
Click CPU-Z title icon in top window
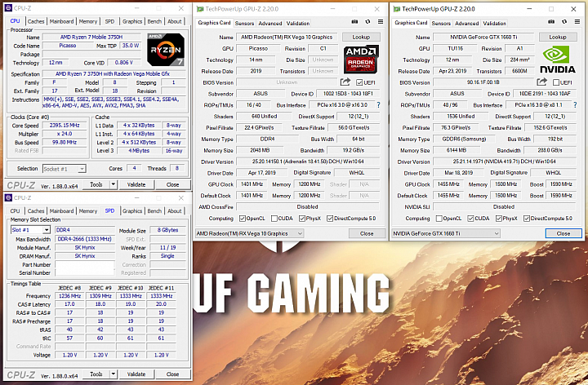coord(8,8)
